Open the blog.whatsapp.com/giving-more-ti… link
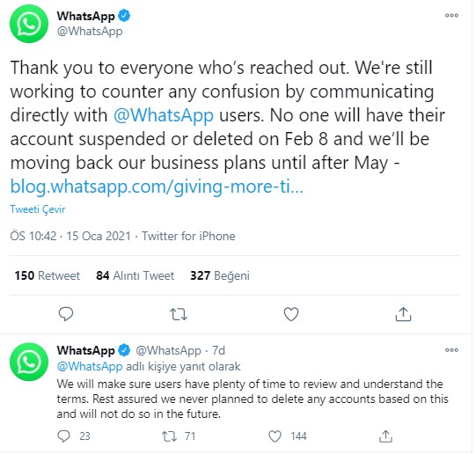Viewport: 476px width, 454px height. coord(157,187)
